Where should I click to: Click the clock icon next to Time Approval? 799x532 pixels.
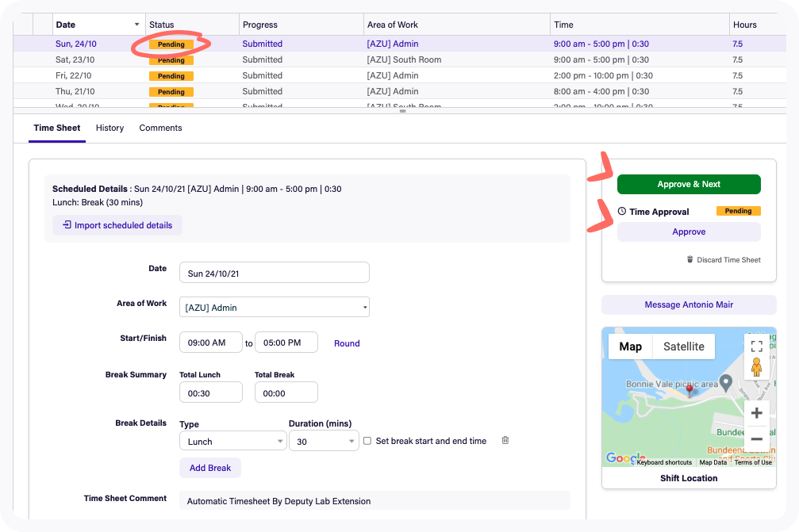pyautogui.click(x=622, y=211)
